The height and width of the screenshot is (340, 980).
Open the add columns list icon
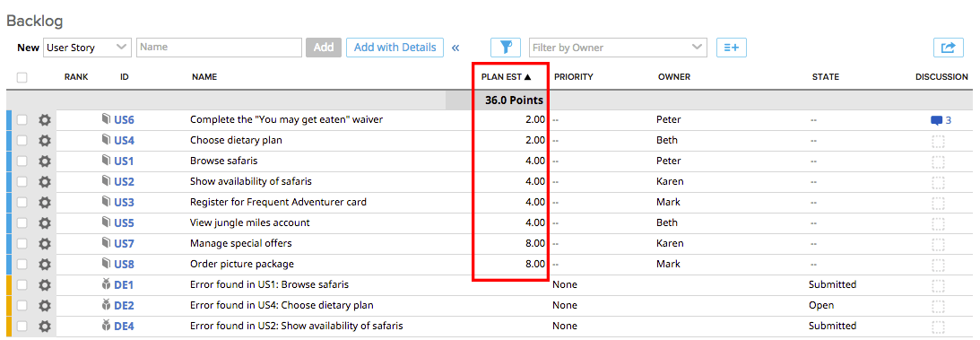click(x=732, y=48)
